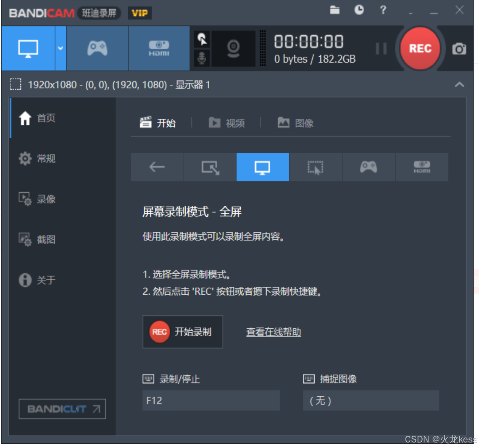This screenshot has width=479, height=448.
Task: Click the back arrow mode button
Action: pyautogui.click(x=157, y=167)
